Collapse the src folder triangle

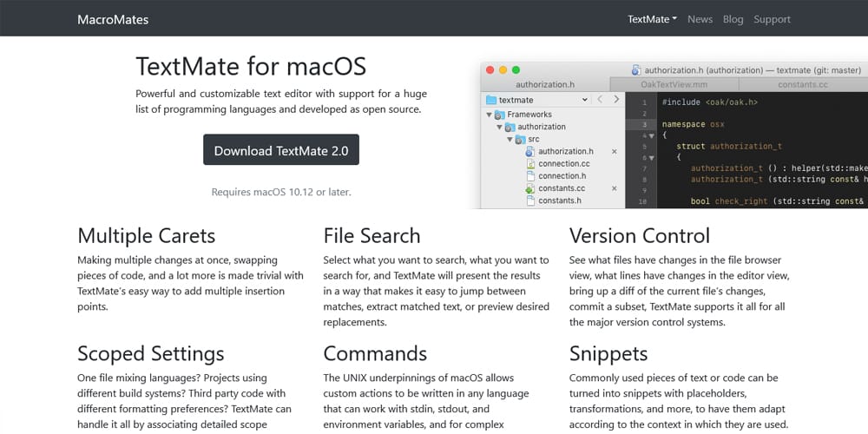tap(510, 140)
